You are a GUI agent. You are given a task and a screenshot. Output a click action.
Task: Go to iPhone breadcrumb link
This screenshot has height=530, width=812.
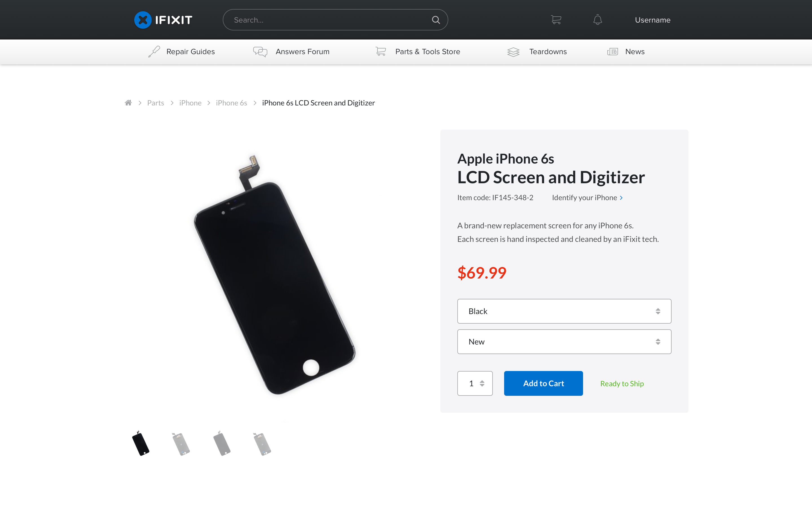(190, 103)
